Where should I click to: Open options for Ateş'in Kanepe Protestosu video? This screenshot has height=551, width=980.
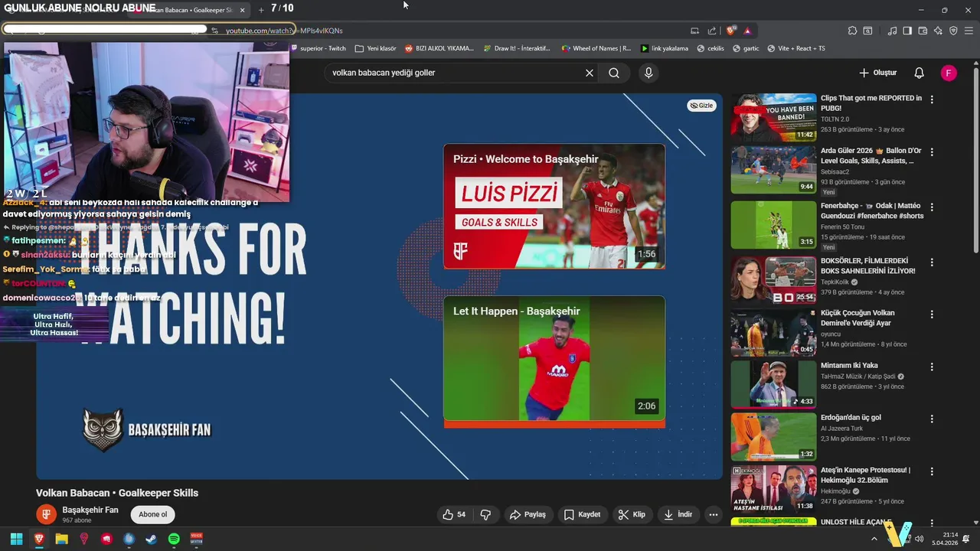coord(932,471)
